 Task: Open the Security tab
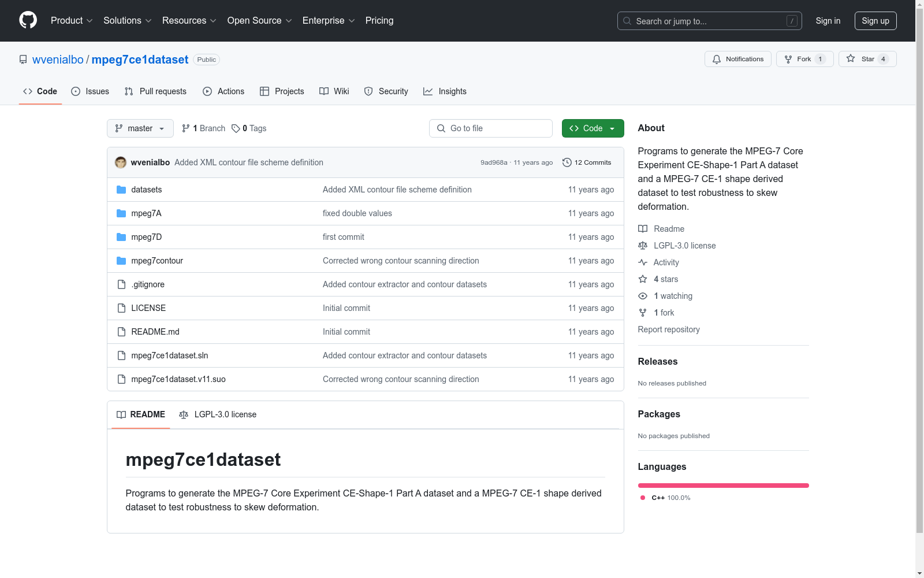(x=386, y=91)
